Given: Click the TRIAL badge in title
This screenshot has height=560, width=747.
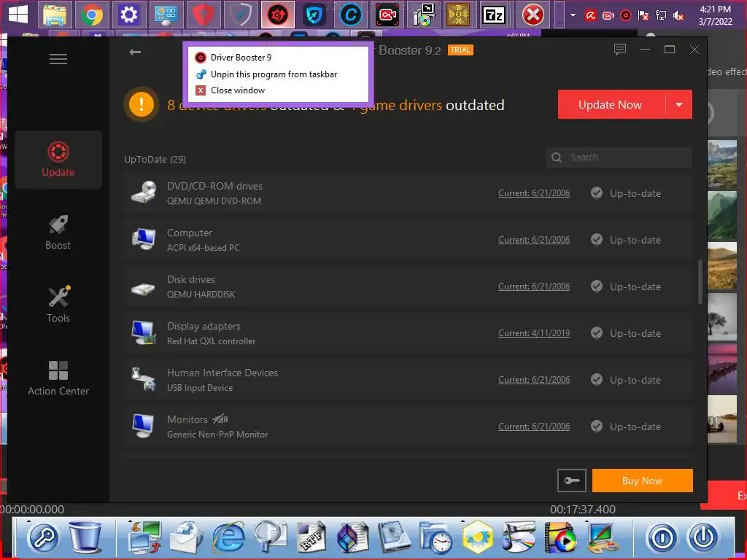Looking at the screenshot, I should click(460, 50).
